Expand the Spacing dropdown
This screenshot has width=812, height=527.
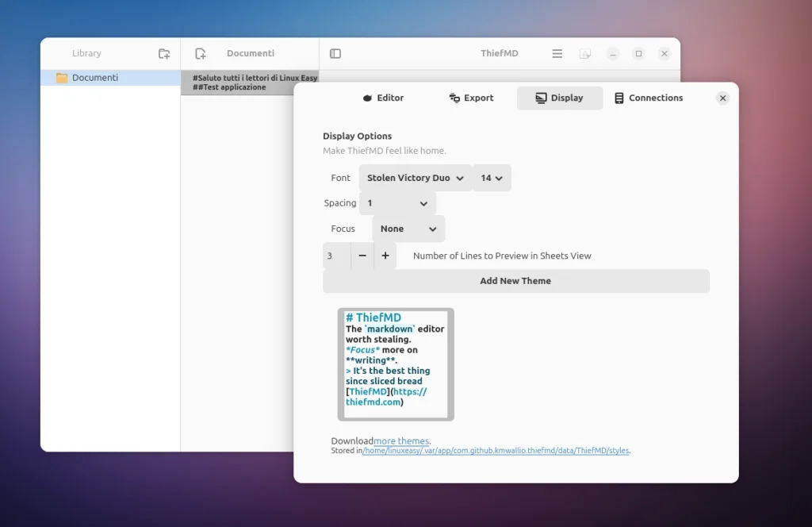396,202
